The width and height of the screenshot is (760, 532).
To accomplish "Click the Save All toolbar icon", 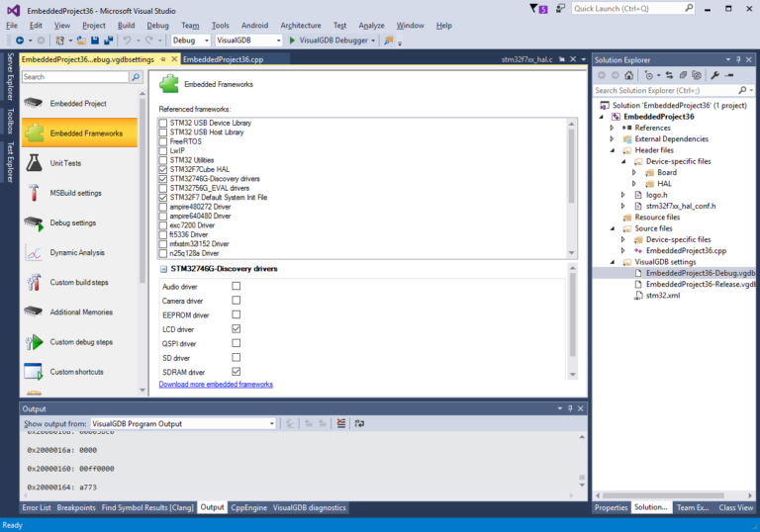I will click(x=109, y=41).
